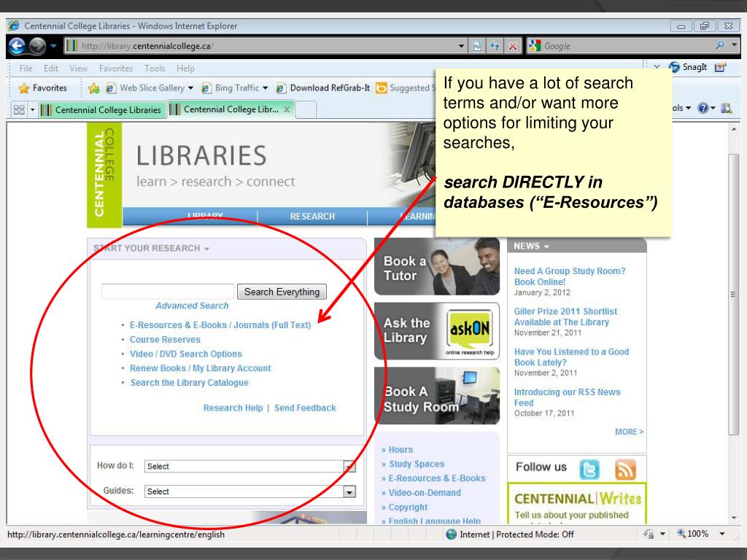The width and height of the screenshot is (747, 560).
Task: Click the Book a Tutor banner
Action: 437,267
